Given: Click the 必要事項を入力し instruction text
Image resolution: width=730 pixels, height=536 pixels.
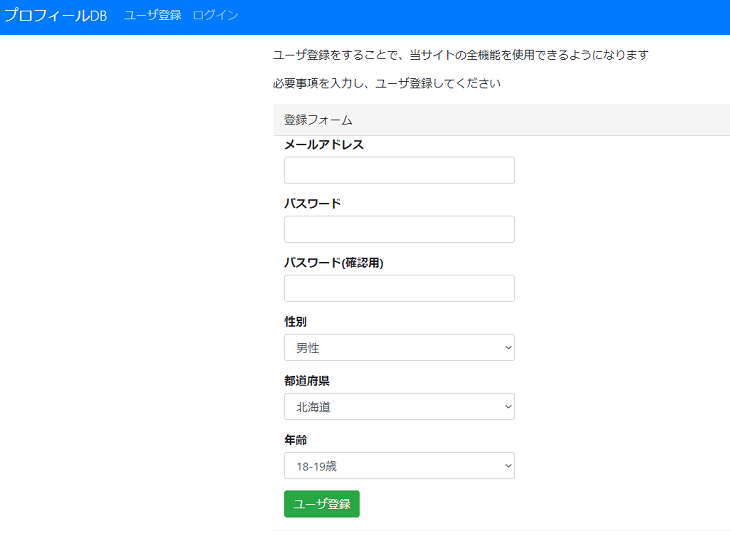Looking at the screenshot, I should point(386,83).
